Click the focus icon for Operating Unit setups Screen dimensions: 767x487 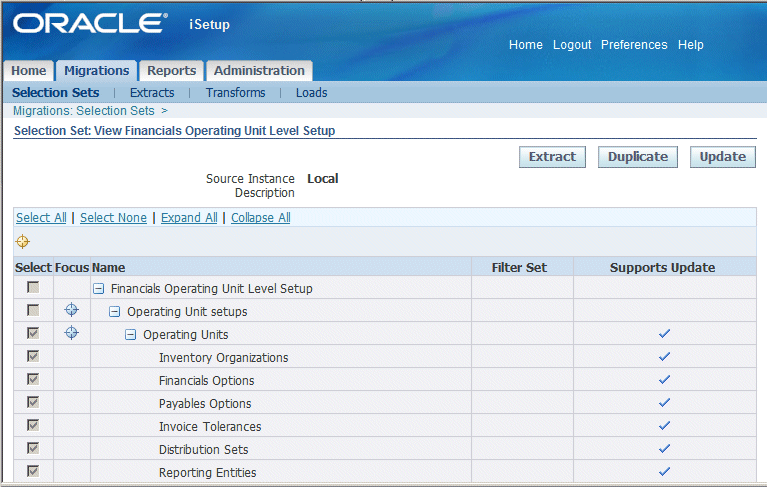pos(71,310)
